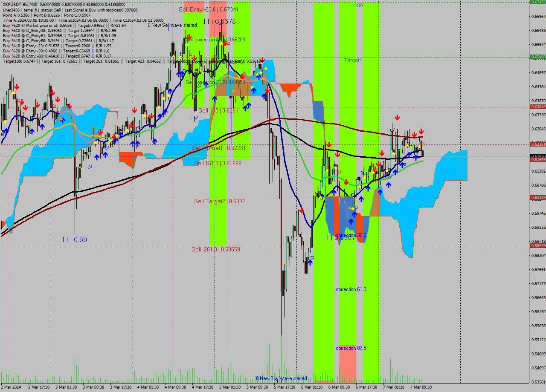The image size is (546, 392).
Task: Click the '7 Mar 01:30' time label
Action: click(x=393, y=387)
